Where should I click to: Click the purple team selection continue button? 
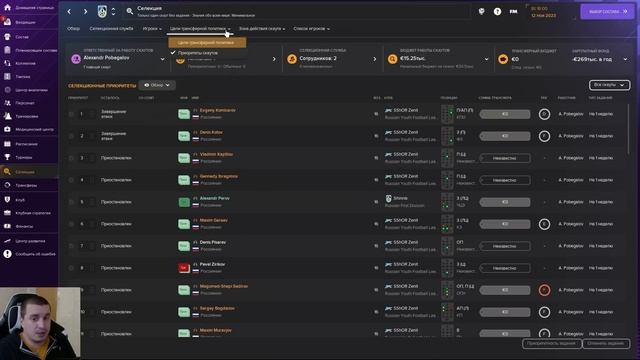(x=607, y=11)
